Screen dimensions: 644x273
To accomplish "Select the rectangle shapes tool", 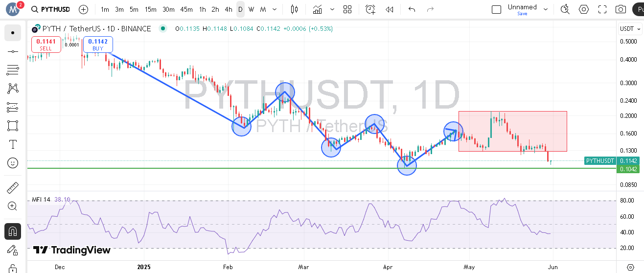I will tap(13, 126).
